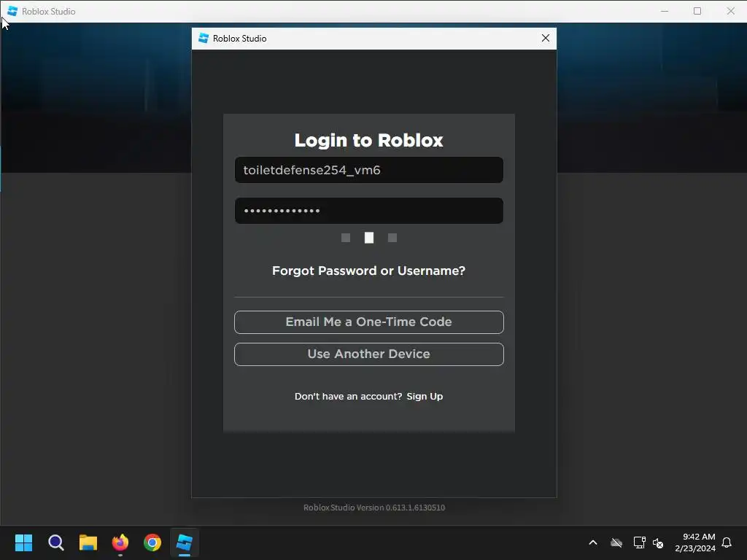Launch Google Chrome from the taskbar
747x560 pixels.
coord(152,542)
